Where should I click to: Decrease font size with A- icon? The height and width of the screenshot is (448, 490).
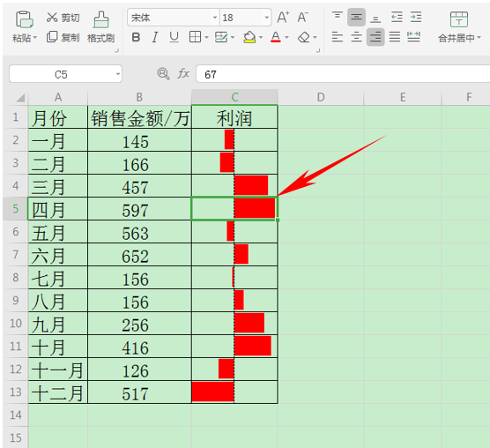pos(302,17)
